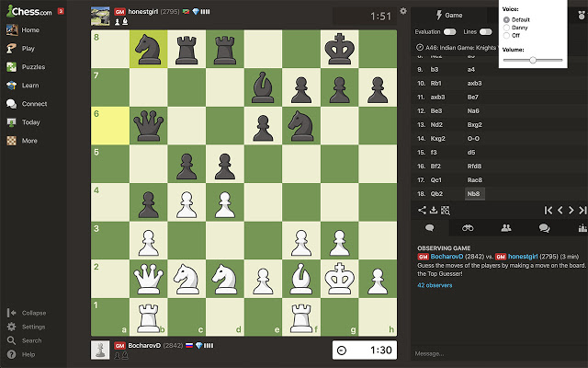The width and height of the screenshot is (588, 368).
Task: Click the Chess.com logo
Action: point(29,11)
